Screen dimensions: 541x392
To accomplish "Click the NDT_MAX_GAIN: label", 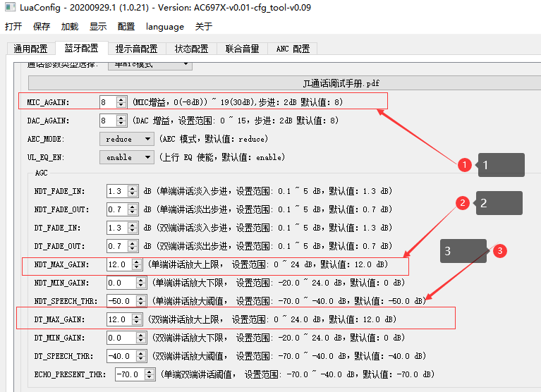I will tap(61, 265).
